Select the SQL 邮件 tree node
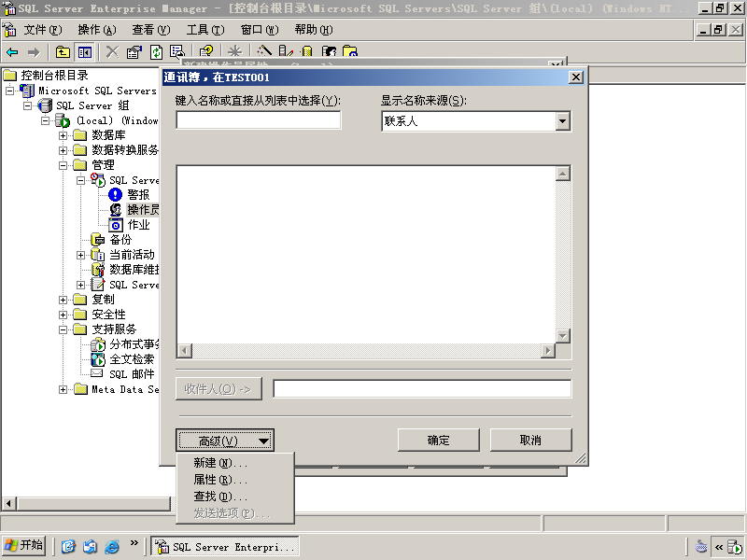The height and width of the screenshot is (560, 747). (x=132, y=374)
